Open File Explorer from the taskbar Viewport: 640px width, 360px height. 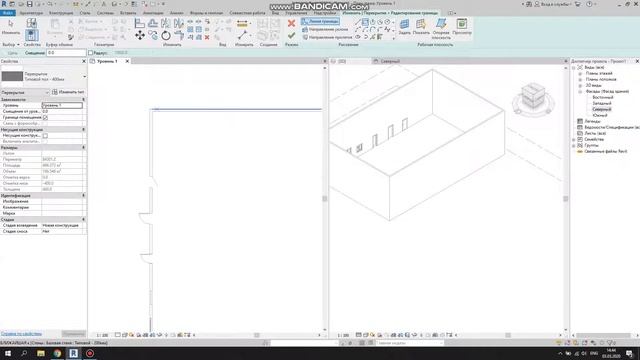click(x=41, y=353)
